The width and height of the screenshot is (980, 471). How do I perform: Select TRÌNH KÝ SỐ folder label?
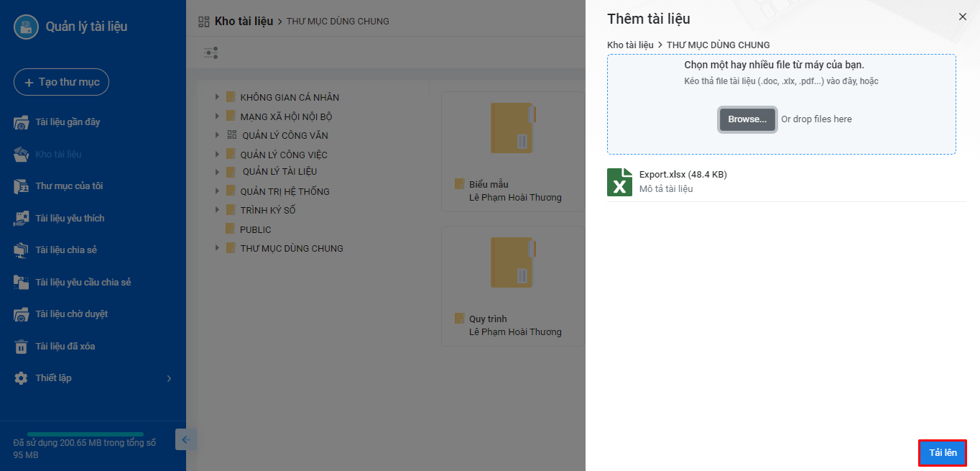point(268,211)
